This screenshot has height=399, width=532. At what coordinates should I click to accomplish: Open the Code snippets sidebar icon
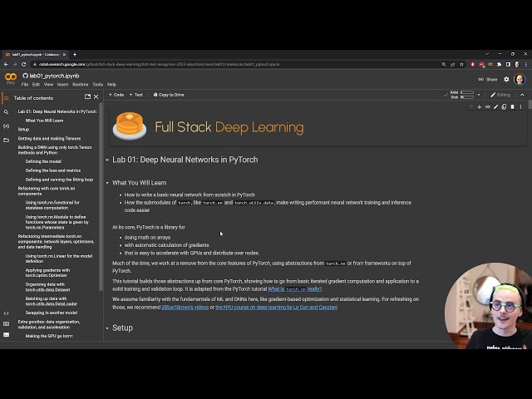[x=6, y=313]
